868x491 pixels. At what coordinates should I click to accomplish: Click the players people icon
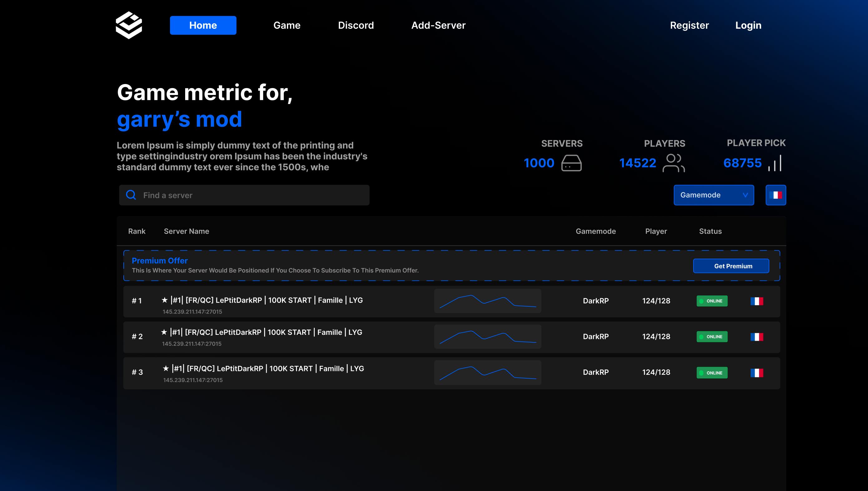673,163
